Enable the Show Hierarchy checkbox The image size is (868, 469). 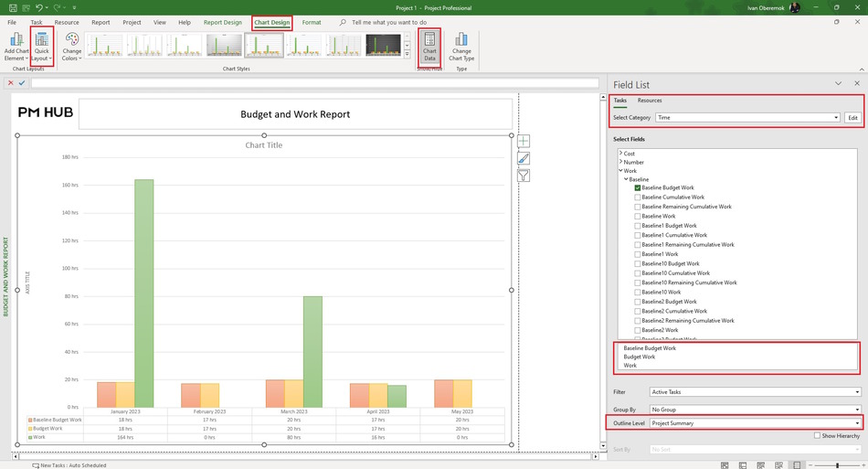[x=817, y=436]
